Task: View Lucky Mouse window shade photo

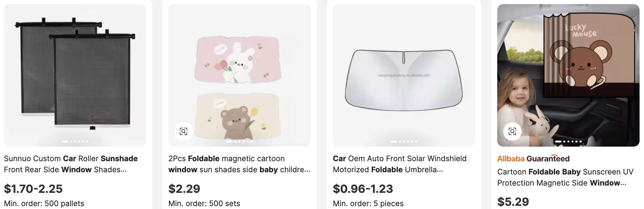Action: click(568, 75)
